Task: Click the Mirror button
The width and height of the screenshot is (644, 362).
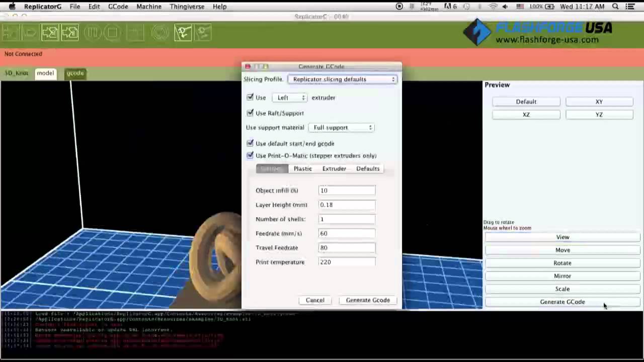Action: [562, 276]
